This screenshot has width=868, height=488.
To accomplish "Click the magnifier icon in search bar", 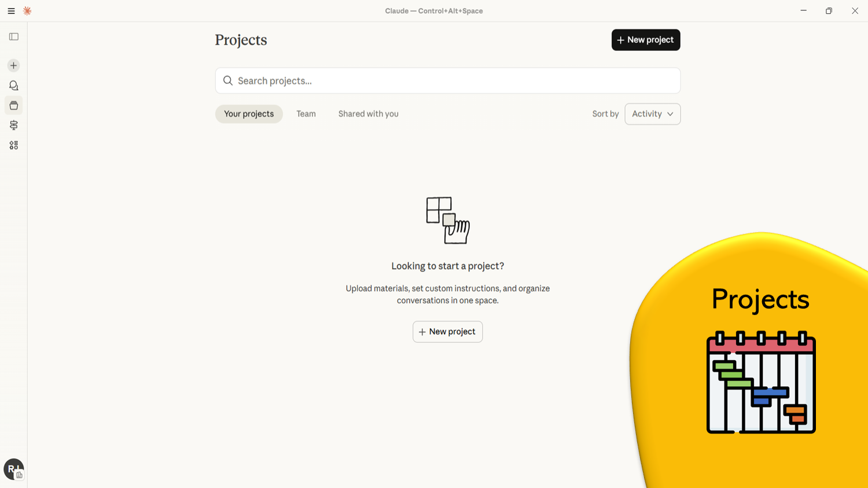I will (x=228, y=81).
